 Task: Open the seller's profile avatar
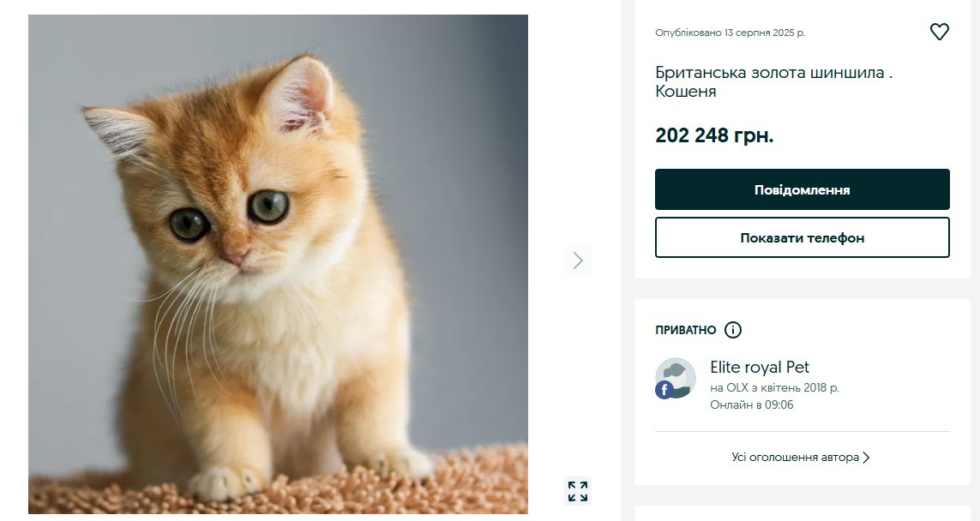677,377
